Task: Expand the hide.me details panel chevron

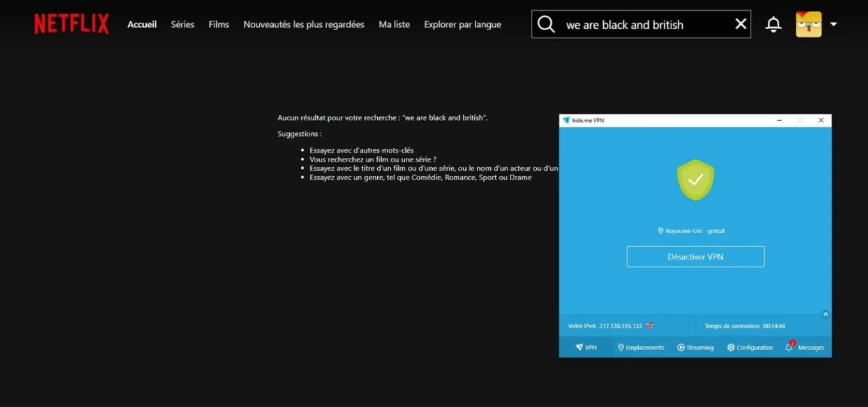Action: tap(825, 314)
